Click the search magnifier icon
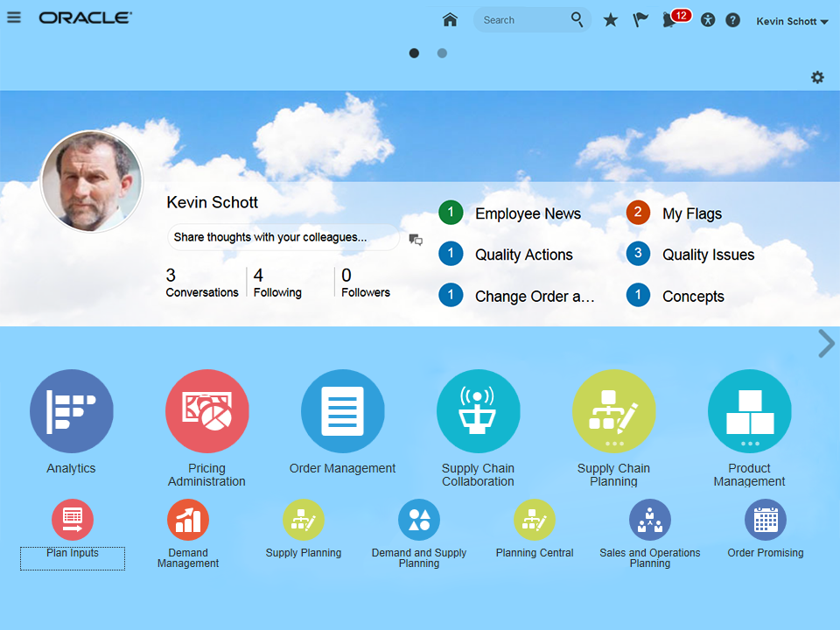 click(x=577, y=20)
